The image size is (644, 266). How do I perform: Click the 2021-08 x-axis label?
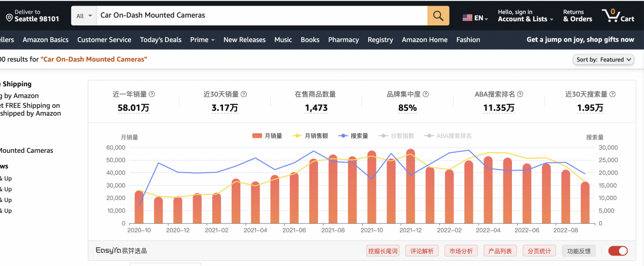(x=333, y=230)
